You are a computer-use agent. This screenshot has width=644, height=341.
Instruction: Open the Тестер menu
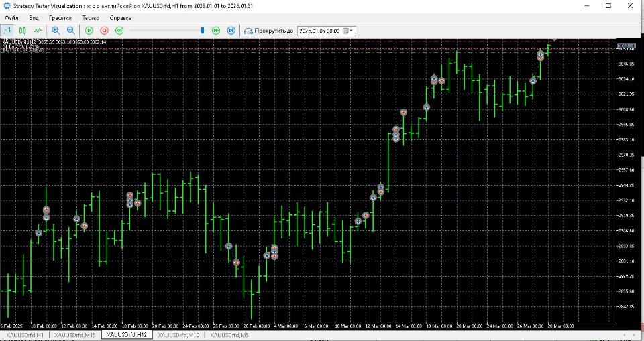pos(91,18)
